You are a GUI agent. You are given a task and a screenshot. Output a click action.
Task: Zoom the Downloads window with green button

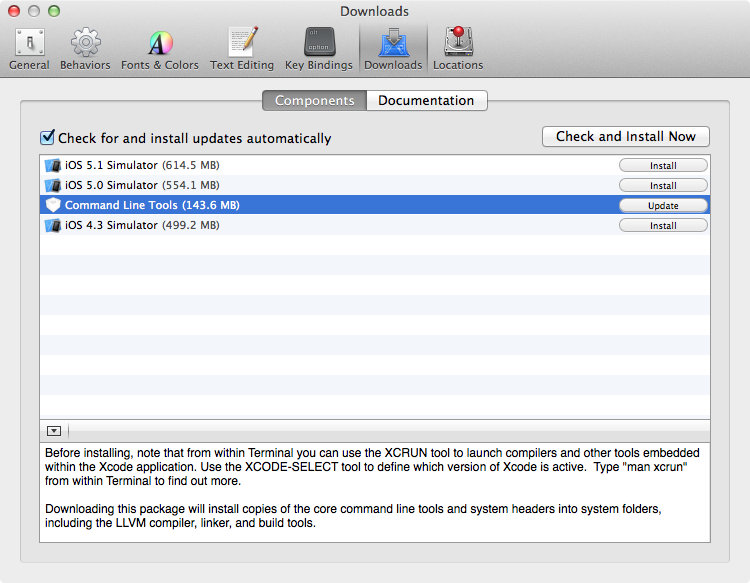54,11
